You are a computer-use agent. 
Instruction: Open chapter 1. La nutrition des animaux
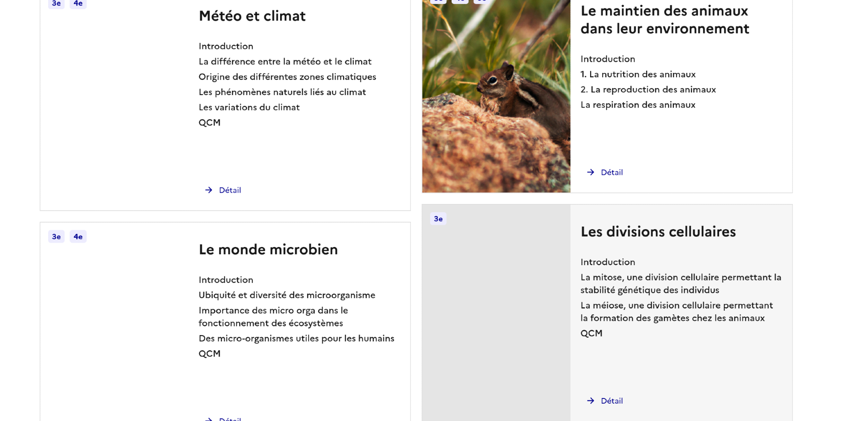638,74
